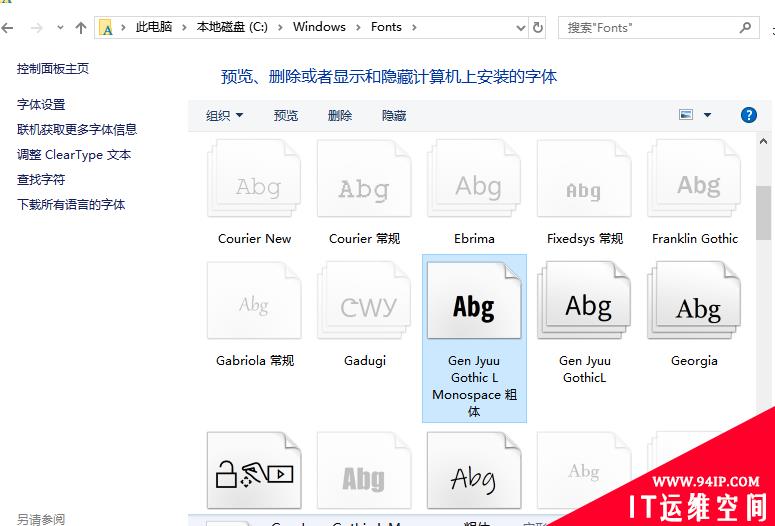The image size is (775, 526).
Task: Select the Gadugi font family icon
Action: point(364,301)
